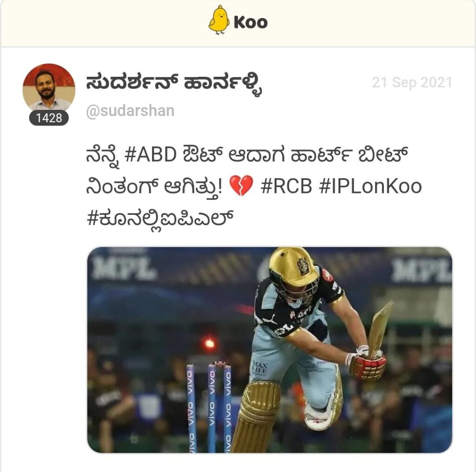Click the vivo stumps in photo
This screenshot has width=476, height=472.
point(209,406)
